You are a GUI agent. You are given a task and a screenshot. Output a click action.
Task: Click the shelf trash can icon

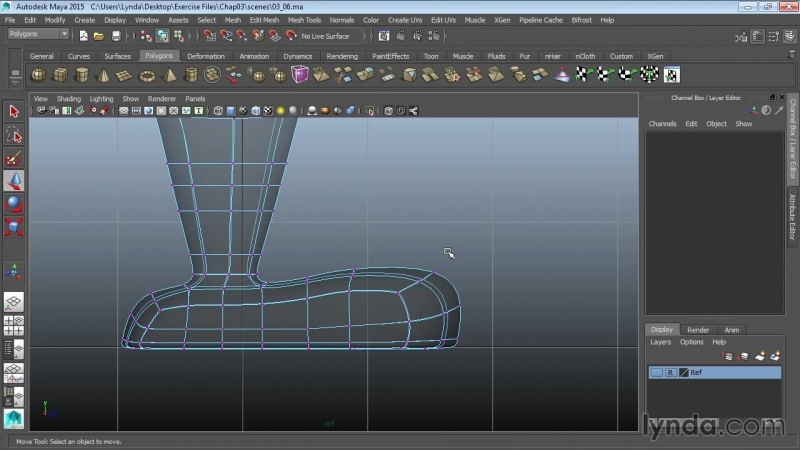792,54
